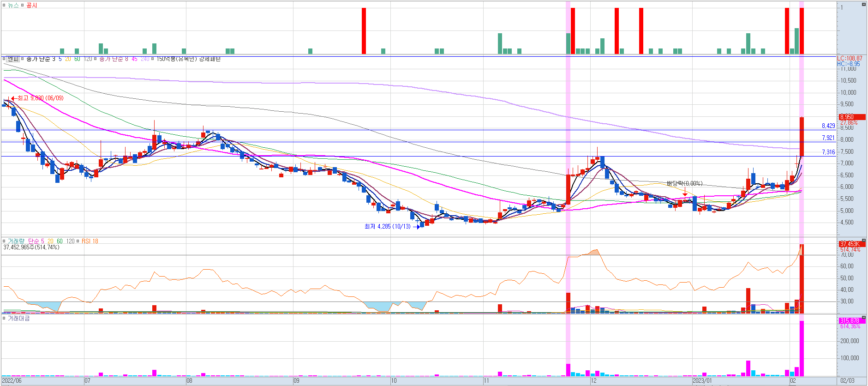
Task: Toggle the square marker before 뉴스
Action: (4, 5)
